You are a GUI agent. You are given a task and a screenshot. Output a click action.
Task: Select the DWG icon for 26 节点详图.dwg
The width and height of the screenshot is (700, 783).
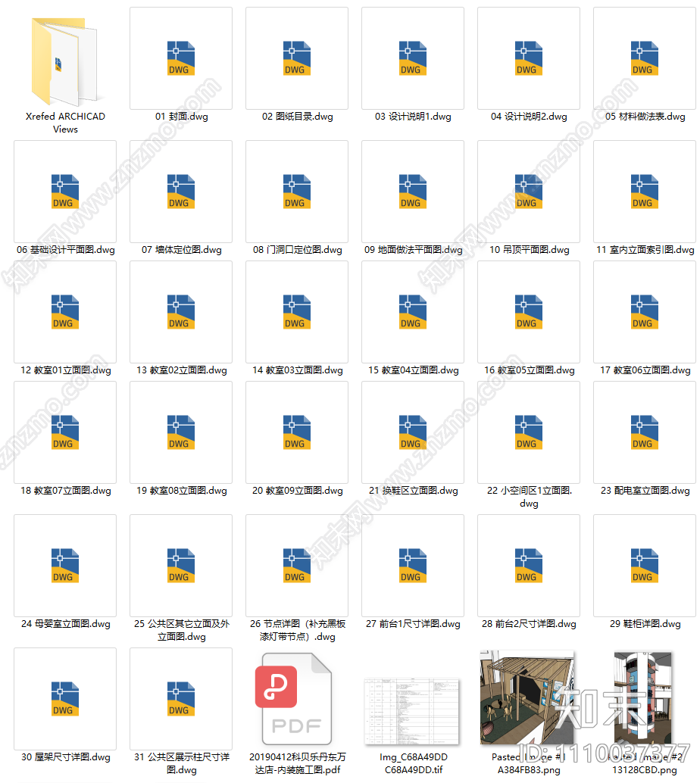[x=297, y=566]
